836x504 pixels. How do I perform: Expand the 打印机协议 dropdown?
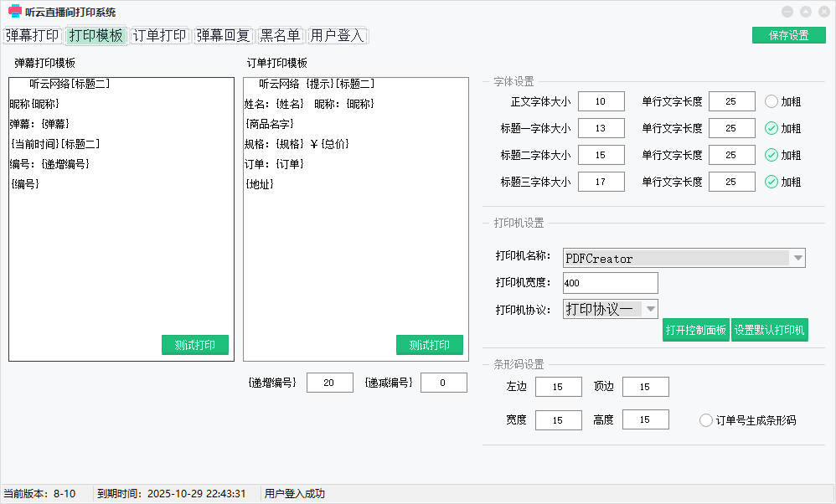point(650,309)
